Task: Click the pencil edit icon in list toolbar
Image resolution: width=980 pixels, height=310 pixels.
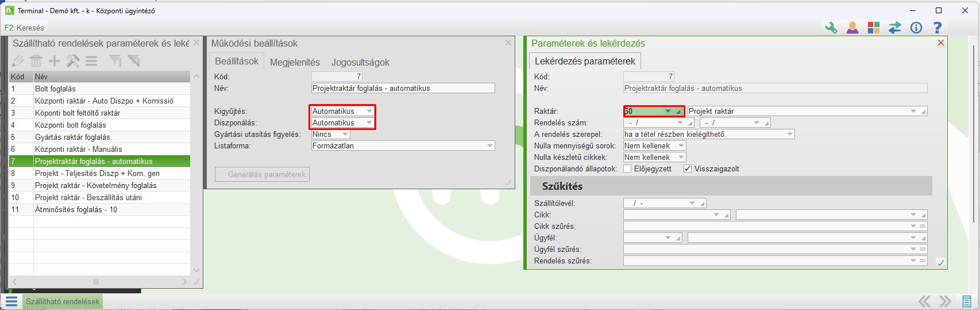Action: [x=18, y=61]
